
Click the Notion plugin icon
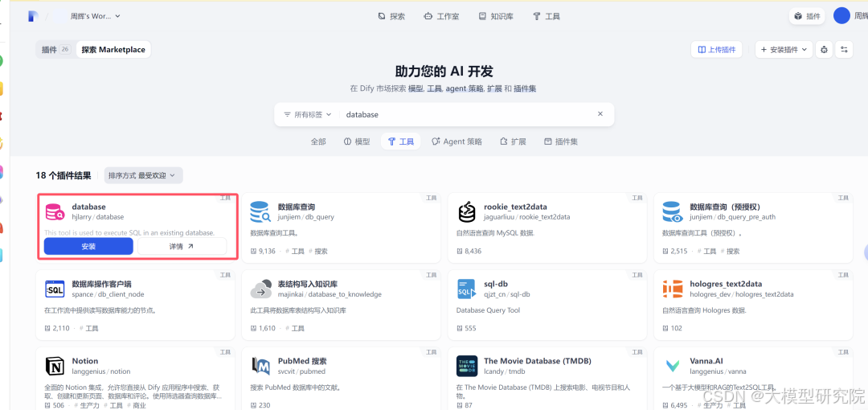[x=55, y=367]
